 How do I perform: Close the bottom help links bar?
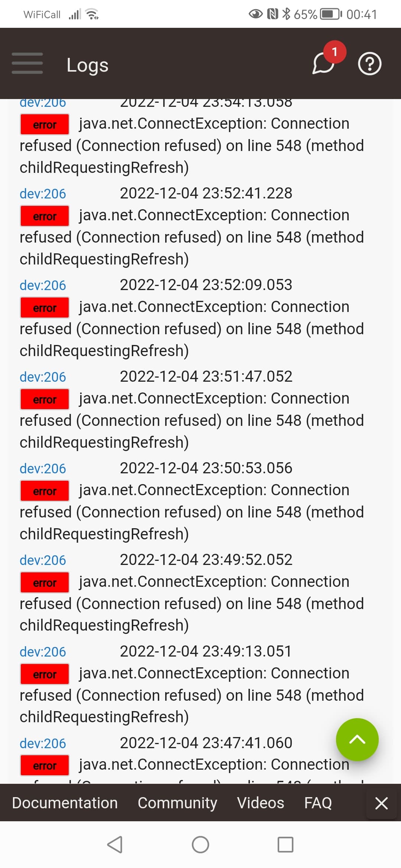click(381, 803)
